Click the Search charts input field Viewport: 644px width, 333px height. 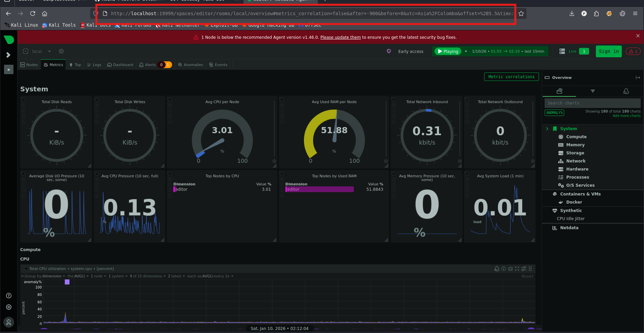[x=592, y=103]
